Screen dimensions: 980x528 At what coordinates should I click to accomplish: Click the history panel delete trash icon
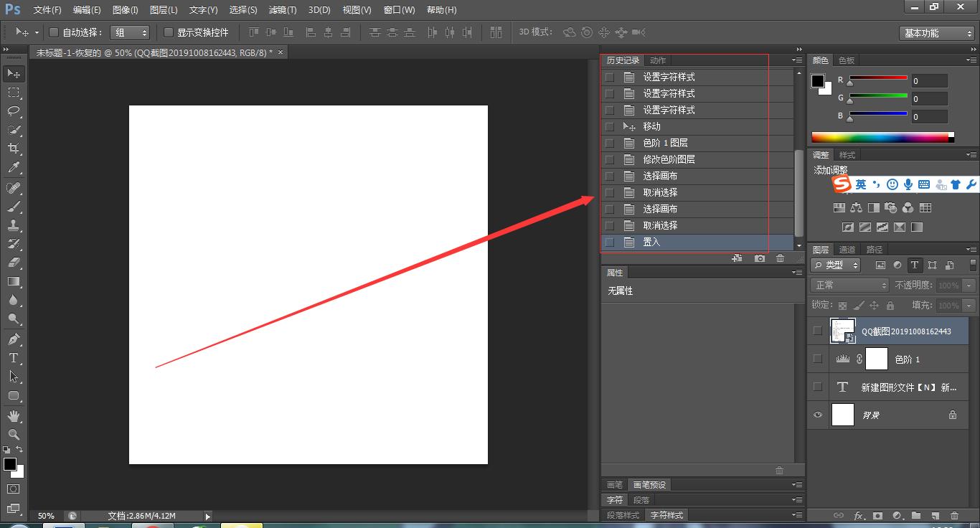click(x=780, y=258)
